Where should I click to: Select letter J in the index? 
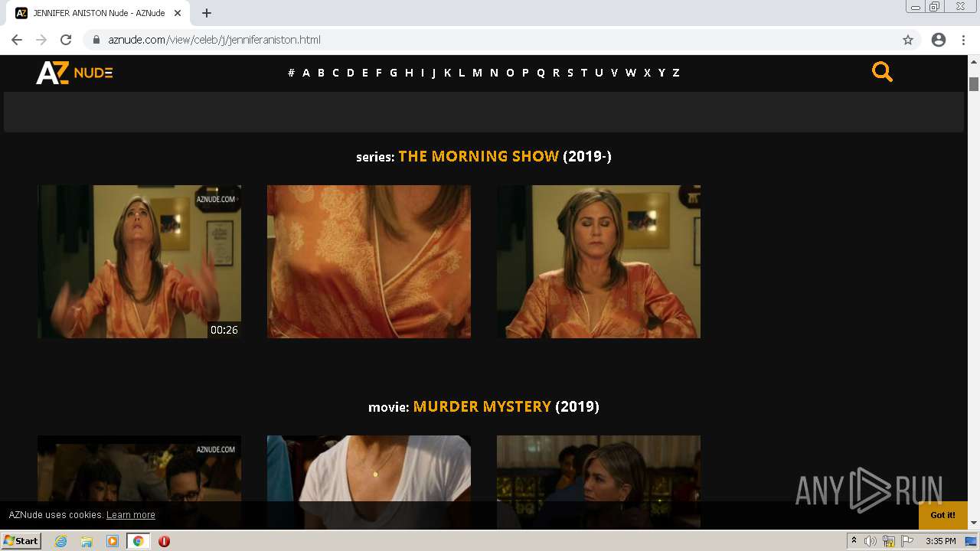coord(434,73)
